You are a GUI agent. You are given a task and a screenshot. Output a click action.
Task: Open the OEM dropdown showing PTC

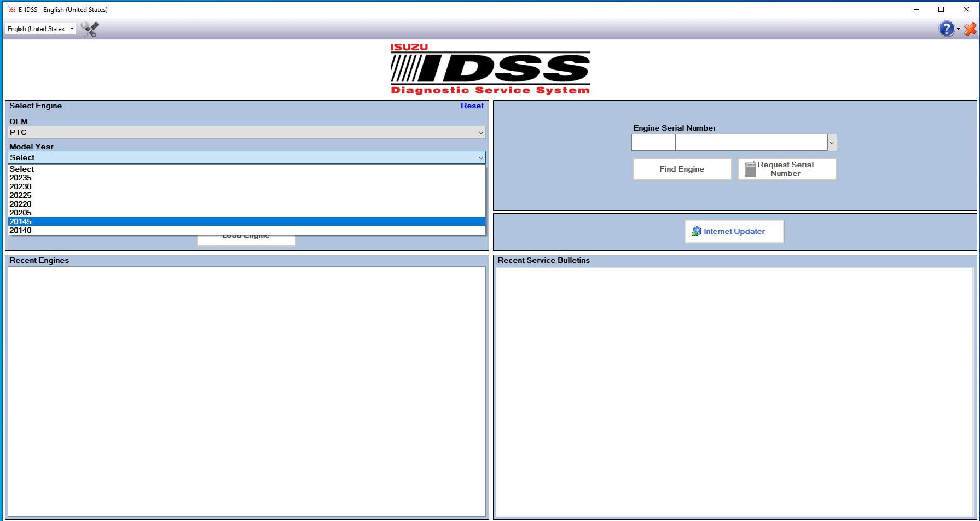pos(245,132)
